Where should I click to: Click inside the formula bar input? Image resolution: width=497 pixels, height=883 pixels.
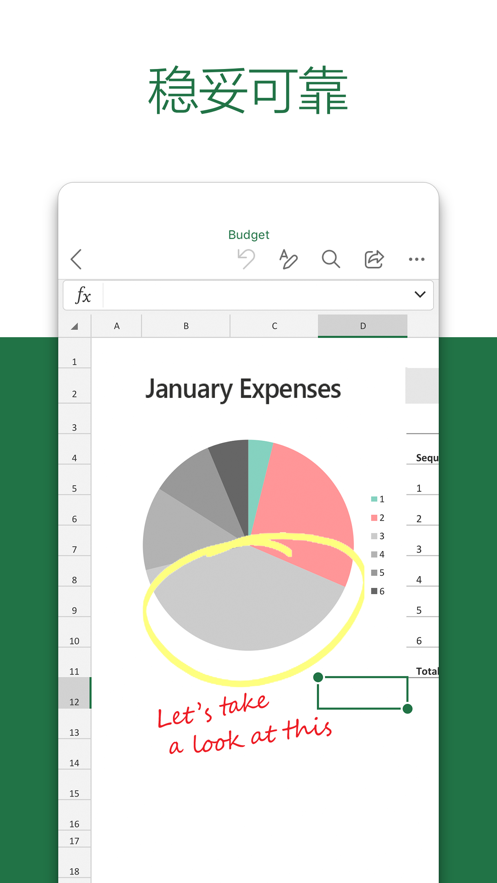pyautogui.click(x=256, y=295)
